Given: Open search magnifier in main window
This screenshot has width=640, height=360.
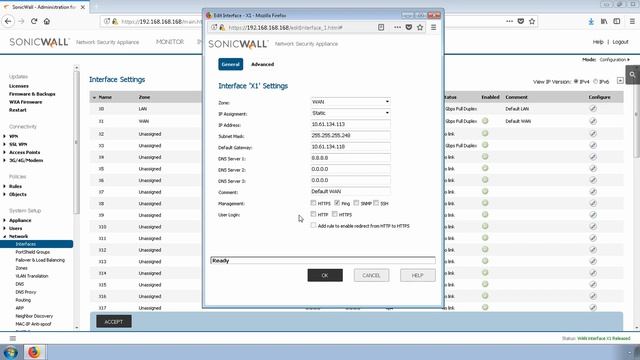Looking at the screenshot, I should [632, 75].
